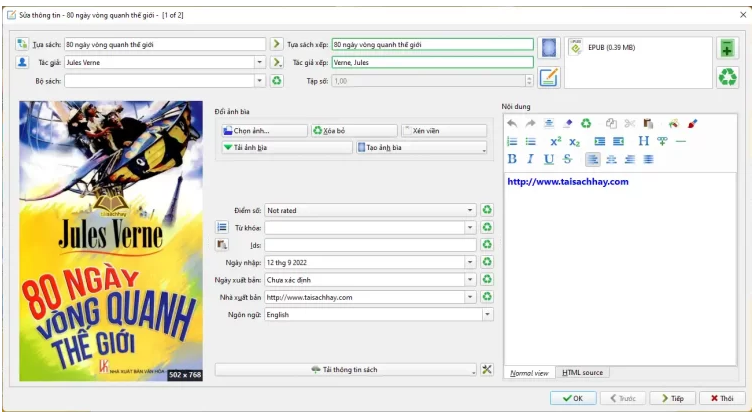752x412 pixels.
Task: Insert a bulleted list
Action: pyautogui.click(x=530, y=141)
